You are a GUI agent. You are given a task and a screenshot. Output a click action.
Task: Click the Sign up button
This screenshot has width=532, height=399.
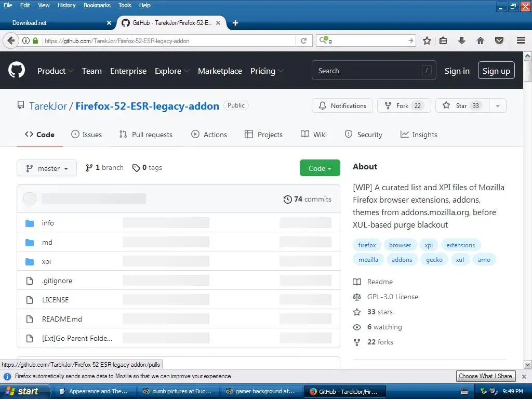[x=496, y=71]
